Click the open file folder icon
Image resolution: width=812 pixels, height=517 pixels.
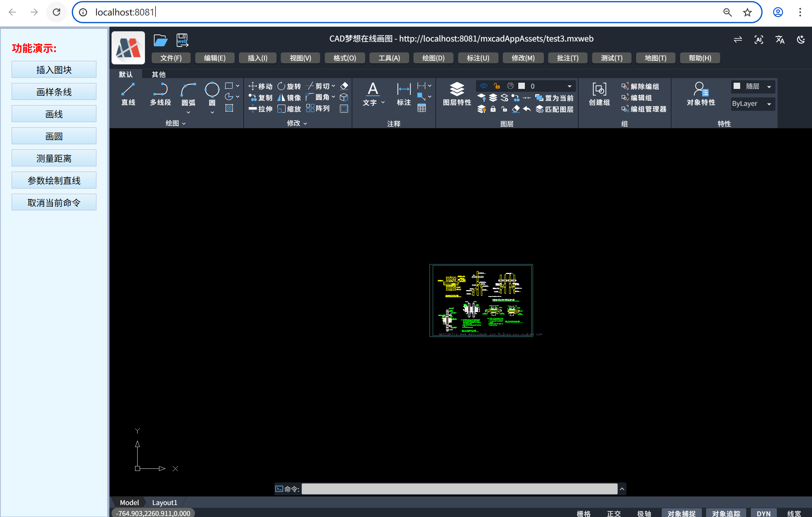[x=160, y=41]
